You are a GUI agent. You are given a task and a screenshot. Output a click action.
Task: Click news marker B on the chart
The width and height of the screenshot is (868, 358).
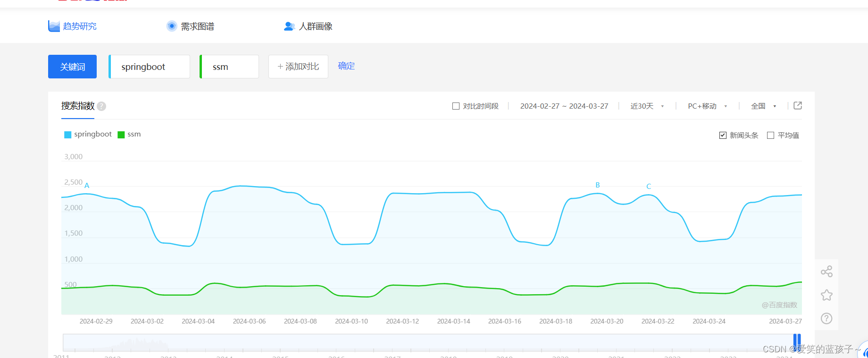(598, 185)
